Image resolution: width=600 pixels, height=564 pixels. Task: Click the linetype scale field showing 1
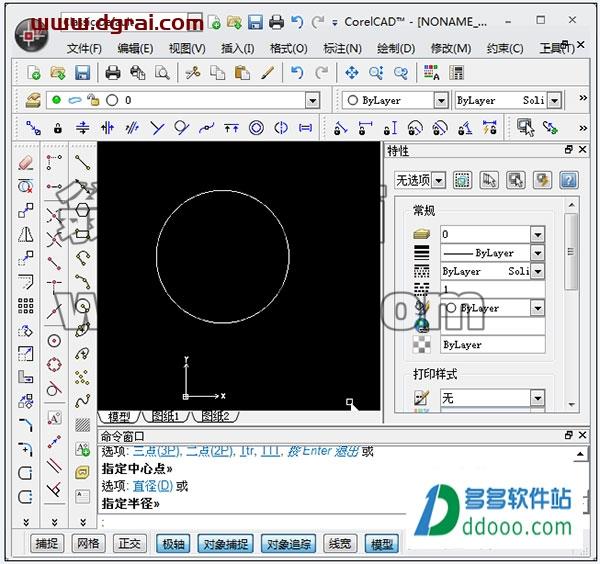coord(493,289)
